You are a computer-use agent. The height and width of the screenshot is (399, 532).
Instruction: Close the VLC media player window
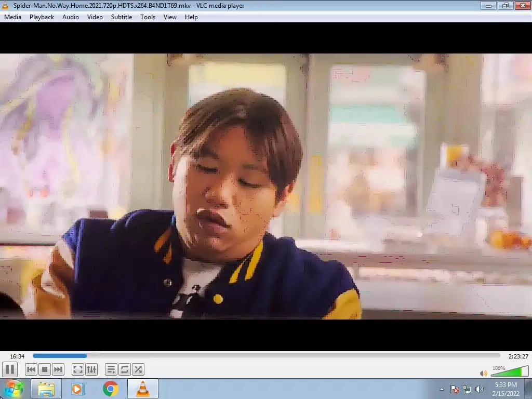tap(523, 5)
